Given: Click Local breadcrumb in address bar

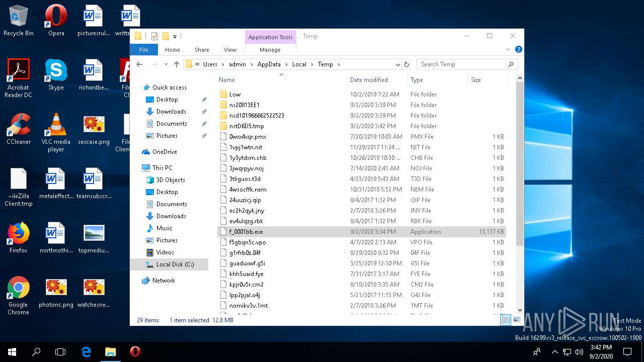Looking at the screenshot, I should [299, 64].
